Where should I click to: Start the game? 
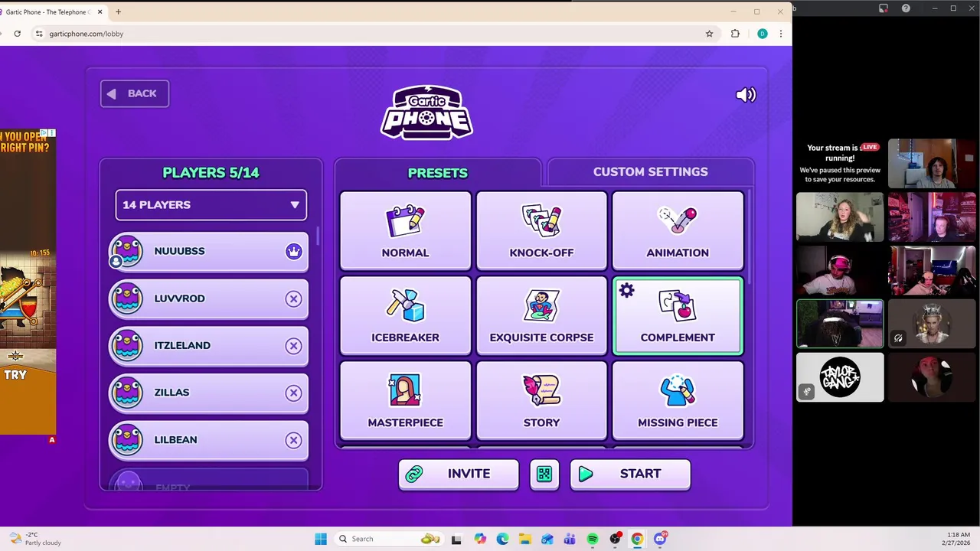coord(630,474)
